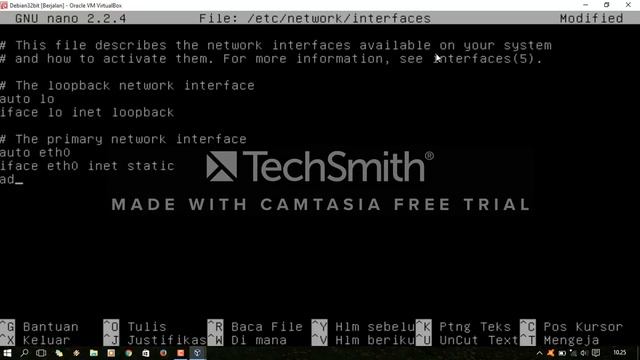Click 'File: /etc/network/interfaces' header

tap(315, 18)
